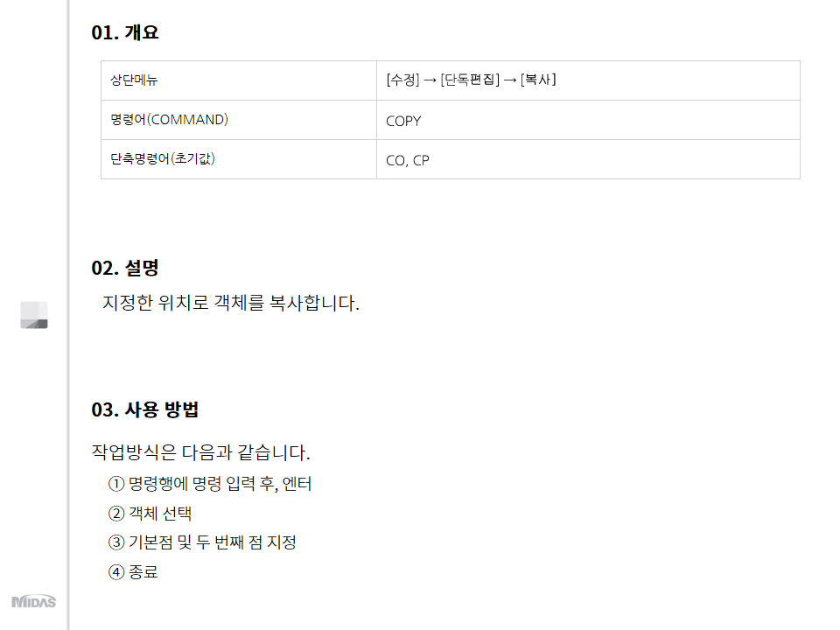Select the COPY command value cell
Screen dimensions: 840x630
click(x=588, y=120)
